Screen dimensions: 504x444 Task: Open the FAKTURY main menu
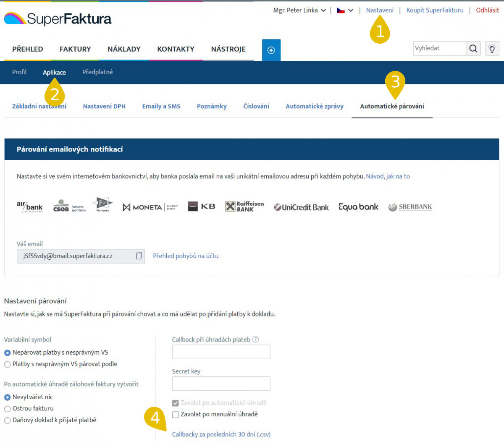(x=75, y=49)
